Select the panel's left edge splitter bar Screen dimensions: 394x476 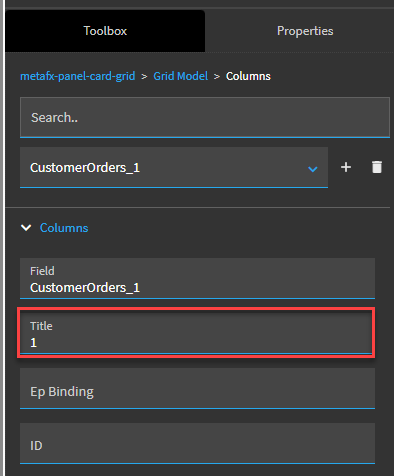point(3,238)
